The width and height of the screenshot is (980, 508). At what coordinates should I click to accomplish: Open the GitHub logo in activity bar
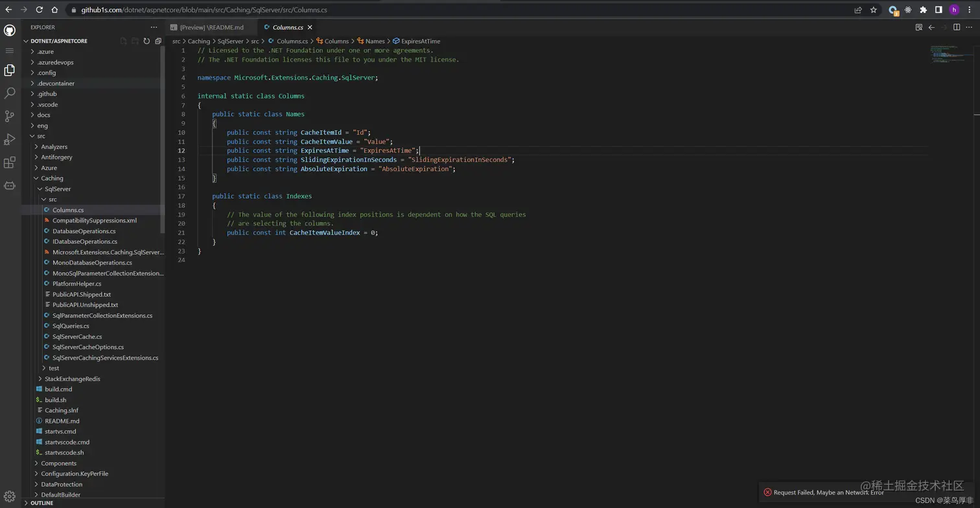click(x=9, y=30)
